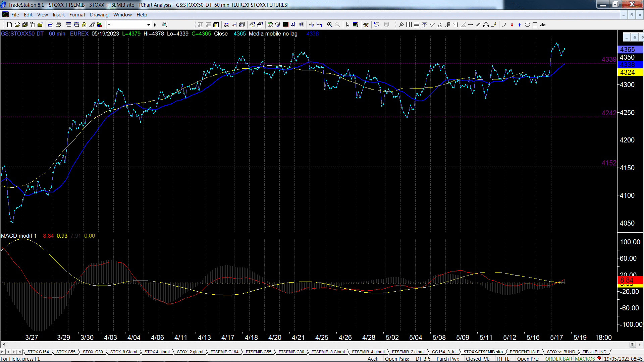The height and width of the screenshot is (362, 644).
Task: Toggle the ORDER BAR in status bar
Action: coord(558,359)
